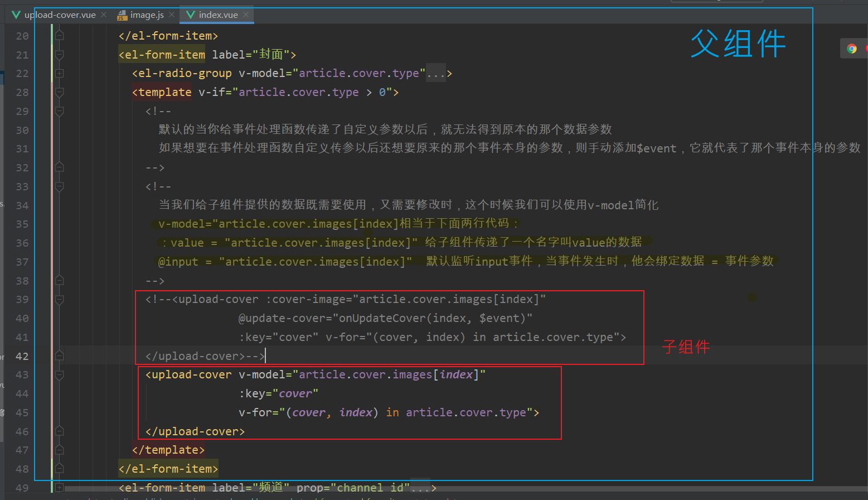This screenshot has width=868, height=500.
Task: Click fold end marker on line 47
Action: click(60, 450)
